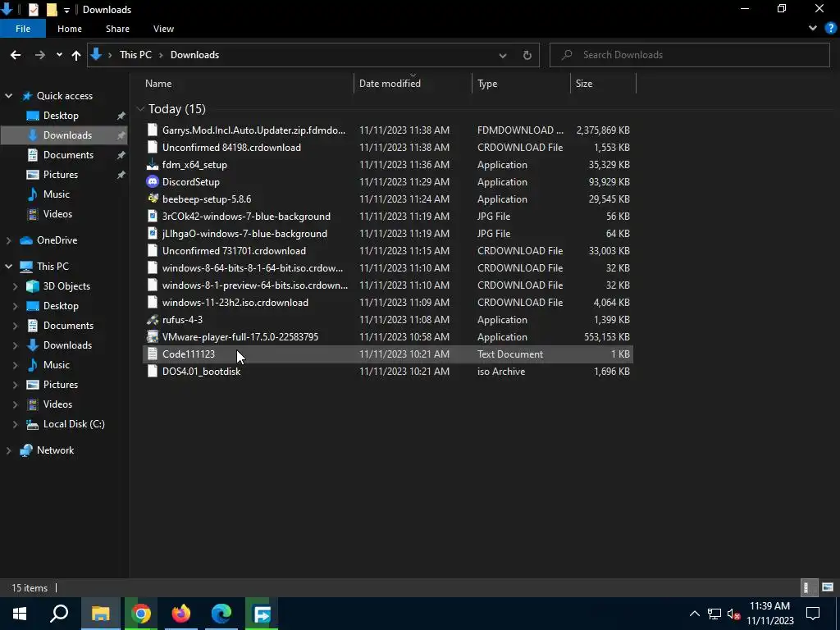840x630 pixels.
Task: Expand the ribbon with the chevron
Action: (x=813, y=29)
